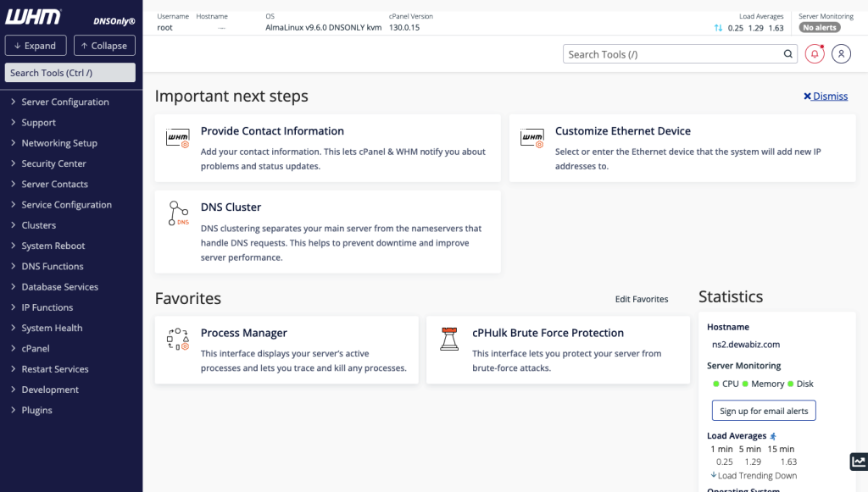Expand the Server Configuration menu
Viewport: 868px width, 492px height.
tap(64, 102)
